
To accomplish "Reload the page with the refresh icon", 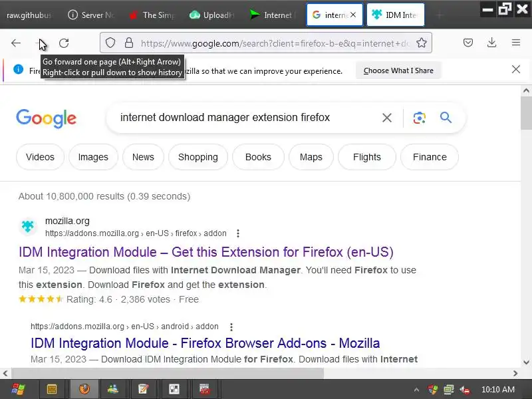I will (64, 43).
